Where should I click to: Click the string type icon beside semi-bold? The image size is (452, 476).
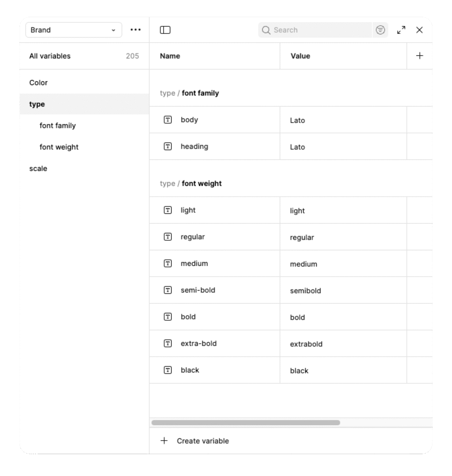[167, 291]
